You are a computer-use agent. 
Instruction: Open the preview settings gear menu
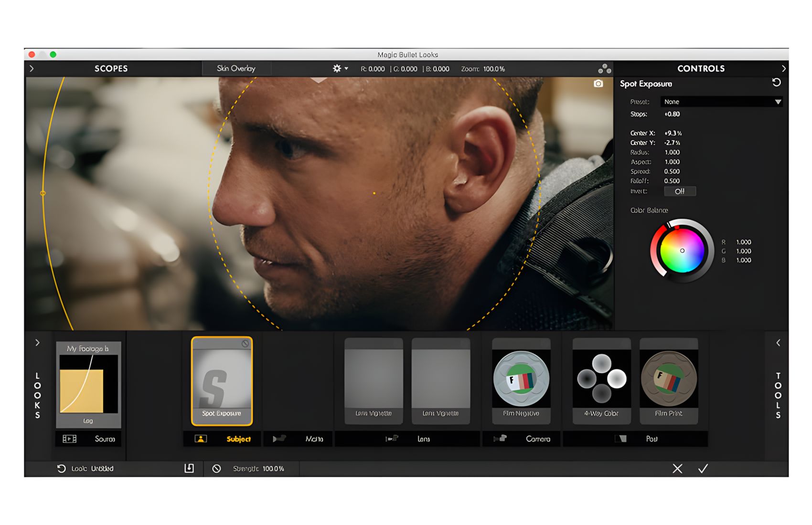[340, 69]
